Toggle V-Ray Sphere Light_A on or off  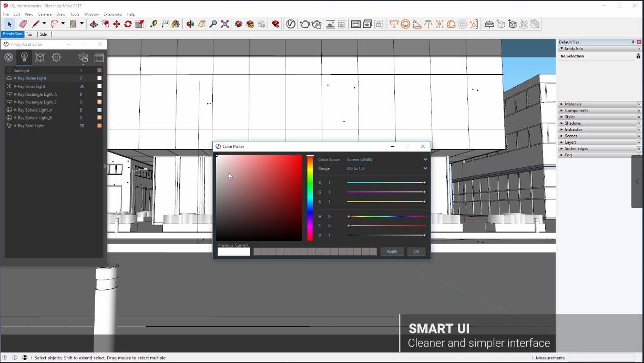(9, 110)
